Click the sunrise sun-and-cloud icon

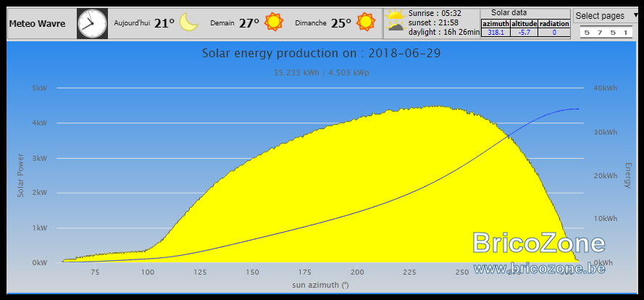pyautogui.click(x=395, y=15)
